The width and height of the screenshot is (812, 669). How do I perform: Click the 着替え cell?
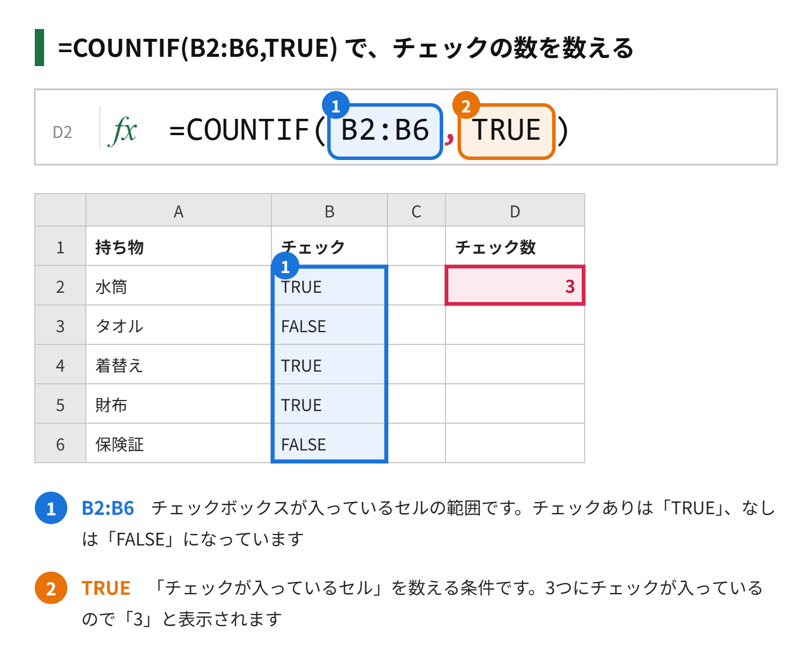pos(179,365)
